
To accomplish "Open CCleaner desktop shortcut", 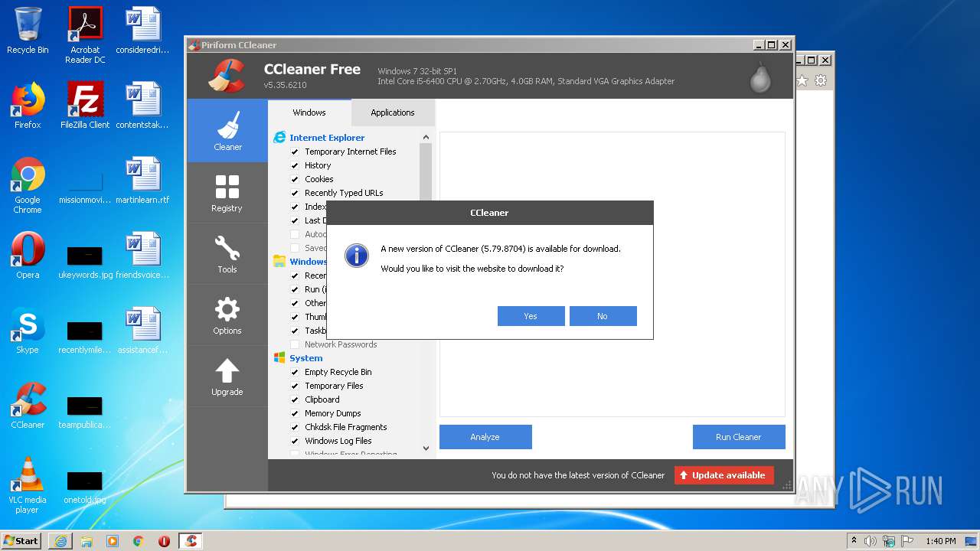I will [x=28, y=406].
